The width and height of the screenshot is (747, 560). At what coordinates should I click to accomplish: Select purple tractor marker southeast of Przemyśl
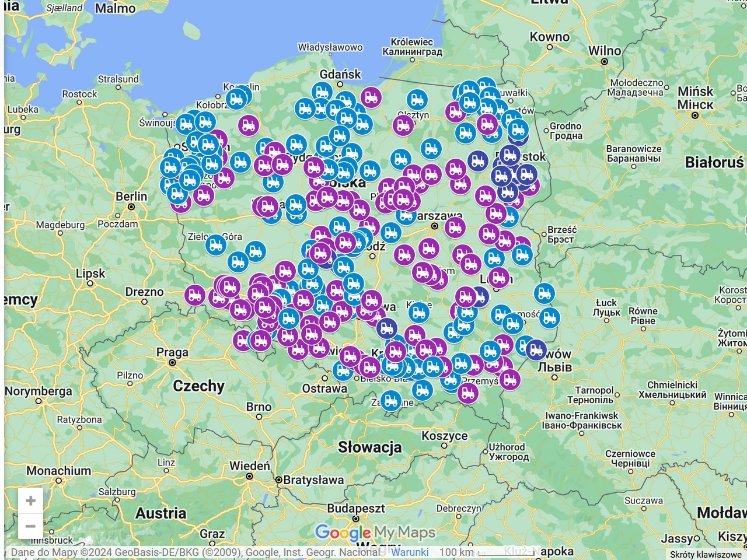[509, 380]
